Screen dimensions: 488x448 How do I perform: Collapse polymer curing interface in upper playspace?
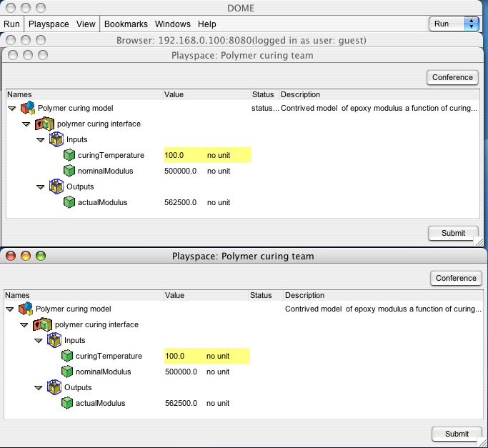click(26, 124)
